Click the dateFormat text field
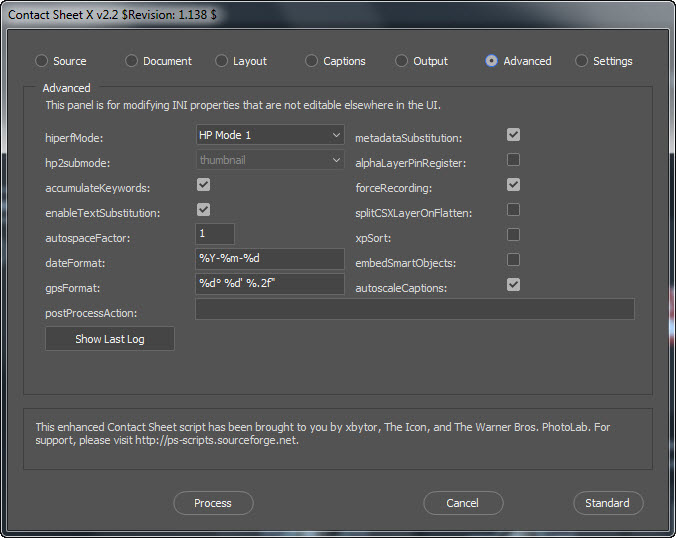This screenshot has height=538, width=676. tap(270, 259)
